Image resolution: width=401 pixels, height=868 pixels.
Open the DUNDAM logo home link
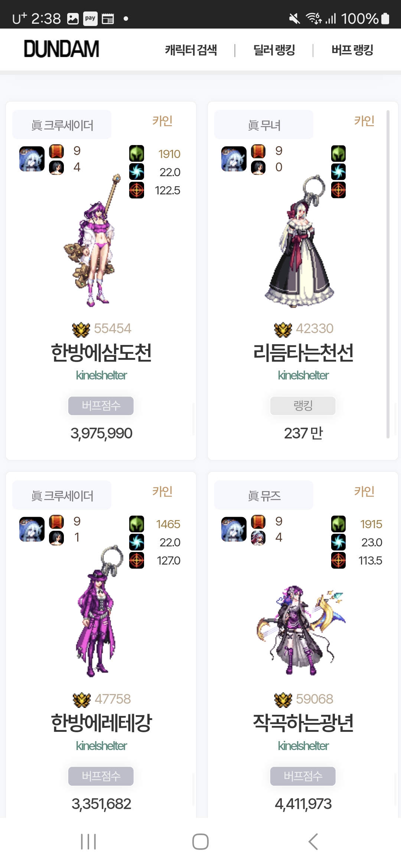pyautogui.click(x=62, y=49)
